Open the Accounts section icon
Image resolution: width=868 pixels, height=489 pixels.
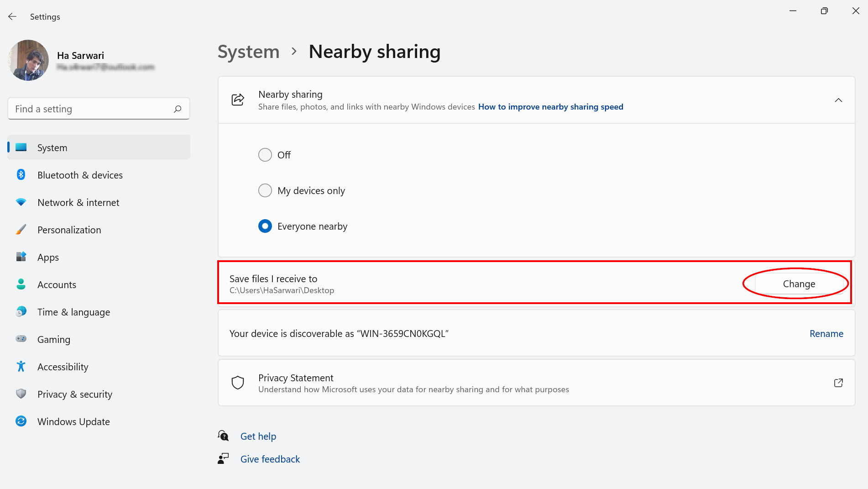tap(21, 284)
